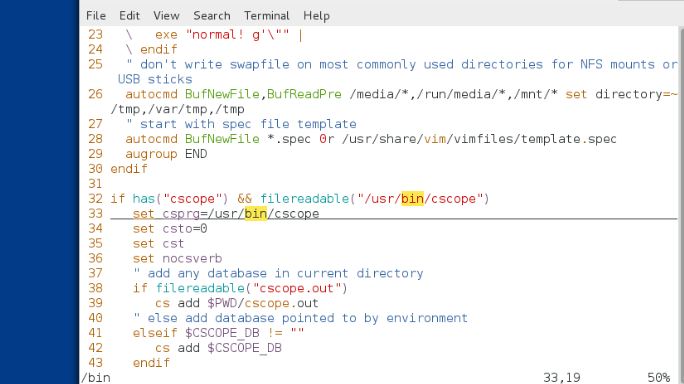
Task: Click highlighted 'bin' on line 32
Action: point(412,199)
